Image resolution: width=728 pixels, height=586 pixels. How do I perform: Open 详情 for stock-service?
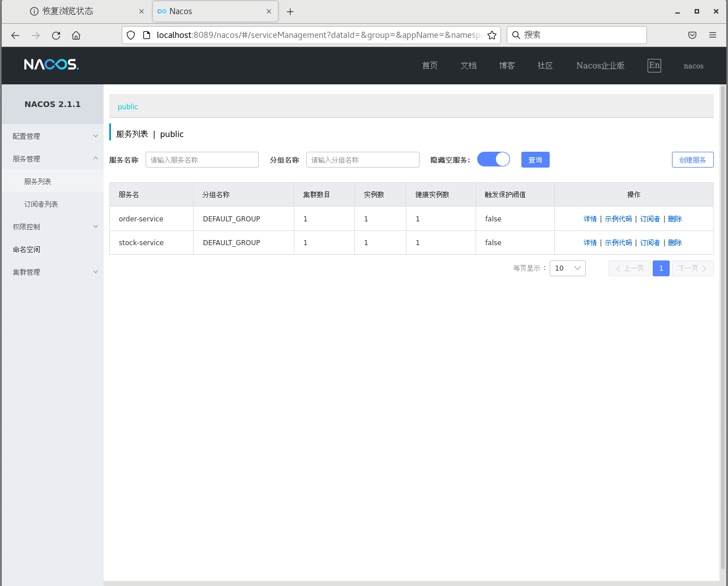coord(590,242)
